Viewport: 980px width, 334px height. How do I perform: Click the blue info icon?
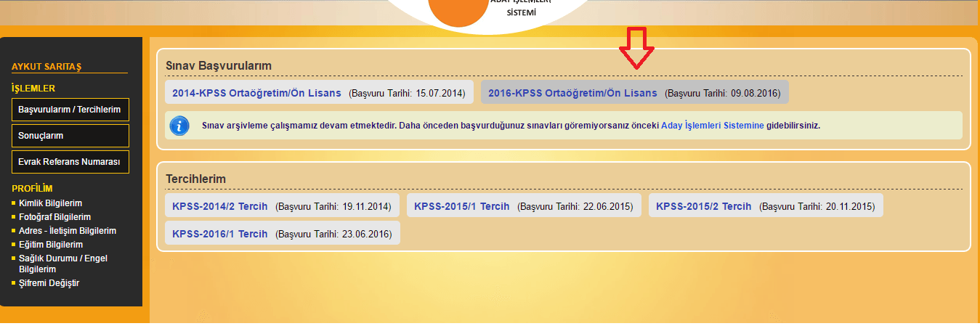click(179, 126)
